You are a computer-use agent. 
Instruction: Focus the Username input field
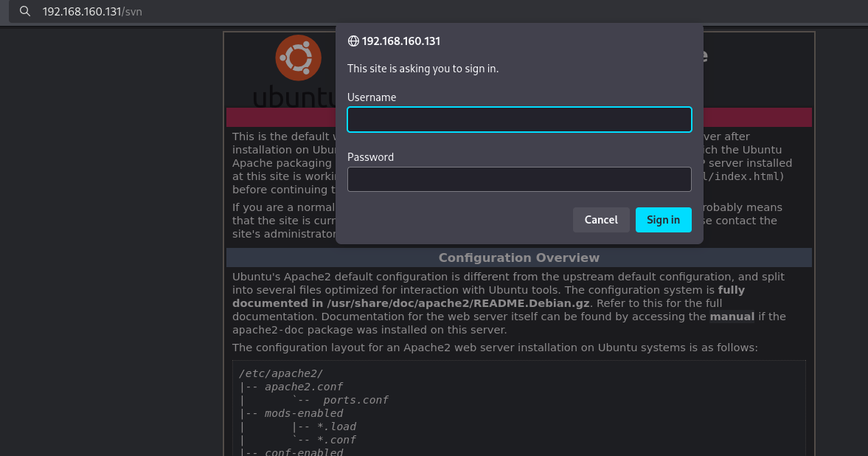[519, 120]
